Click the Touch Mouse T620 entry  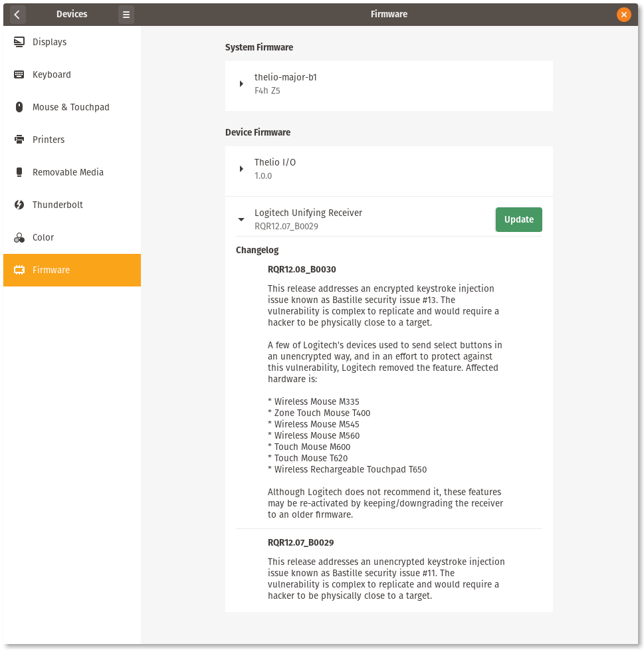click(x=308, y=458)
